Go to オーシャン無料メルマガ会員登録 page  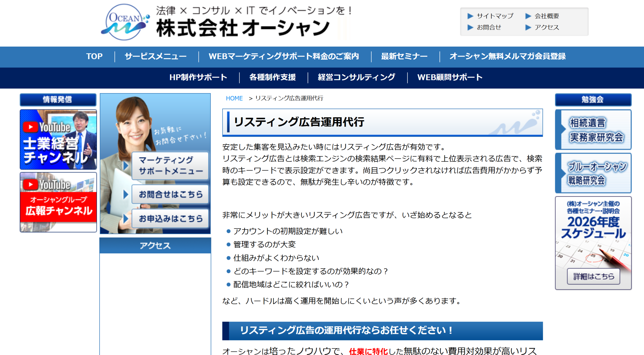pyautogui.click(x=507, y=56)
